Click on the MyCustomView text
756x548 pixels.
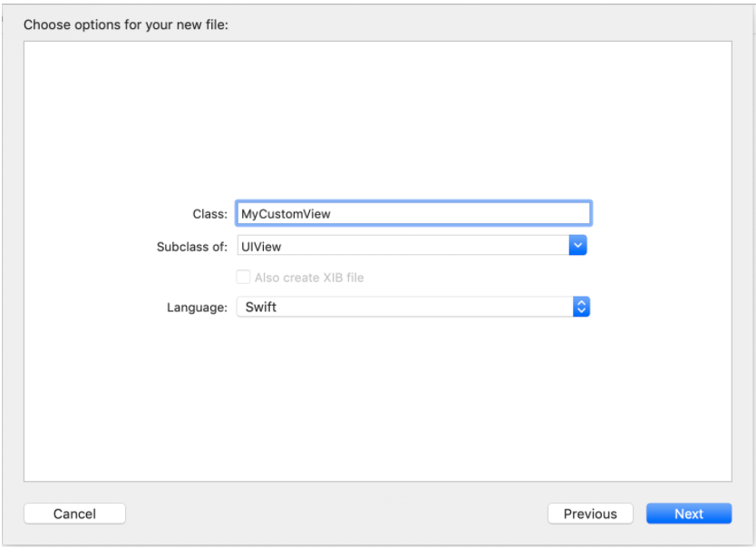pos(286,214)
